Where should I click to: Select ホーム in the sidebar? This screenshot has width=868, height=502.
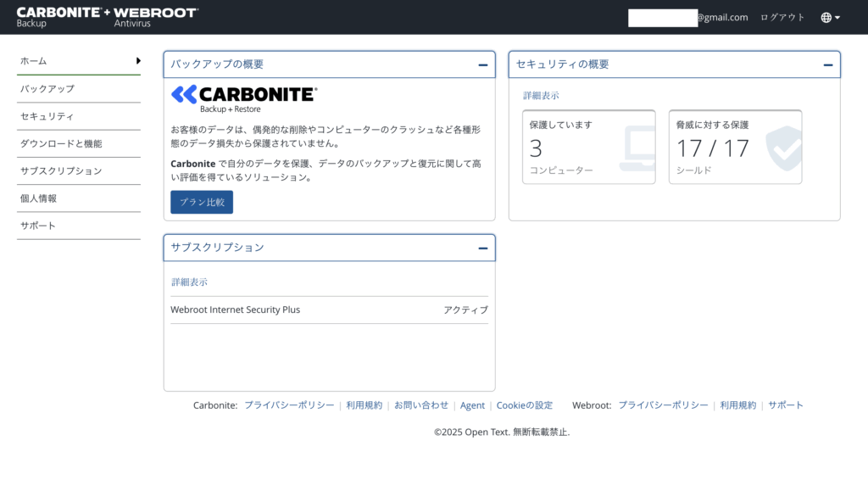(x=78, y=61)
